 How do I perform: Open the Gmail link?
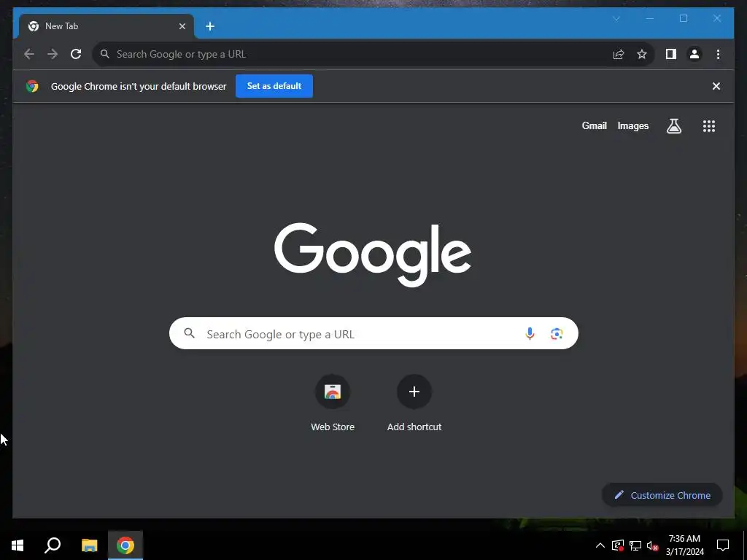coord(594,125)
